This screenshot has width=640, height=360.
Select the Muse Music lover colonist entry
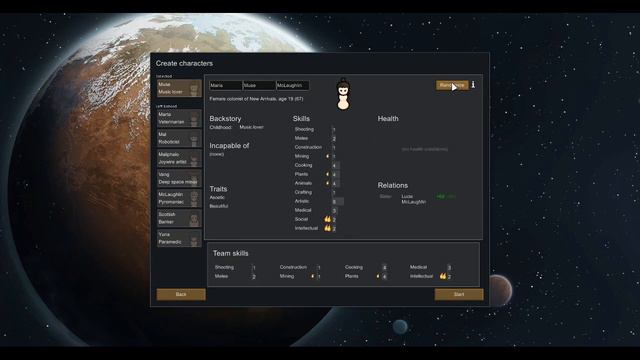point(180,88)
